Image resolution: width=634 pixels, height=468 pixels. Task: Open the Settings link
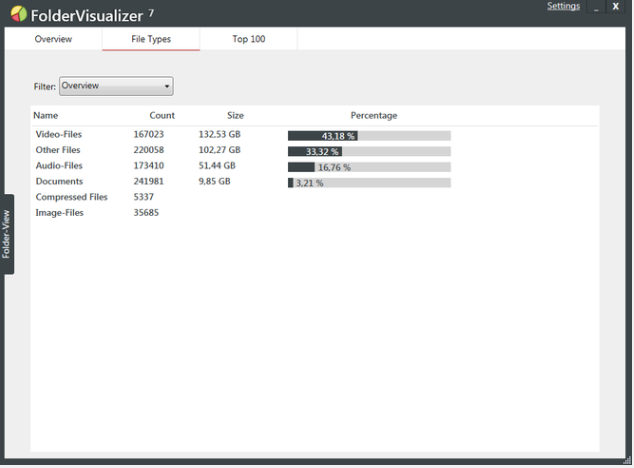click(562, 7)
